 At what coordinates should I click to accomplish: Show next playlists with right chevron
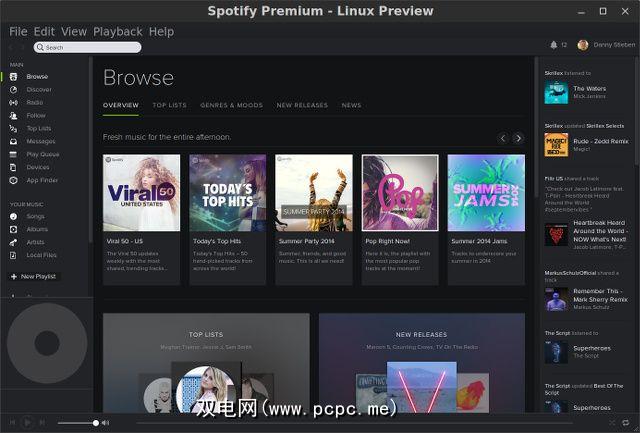(518, 138)
